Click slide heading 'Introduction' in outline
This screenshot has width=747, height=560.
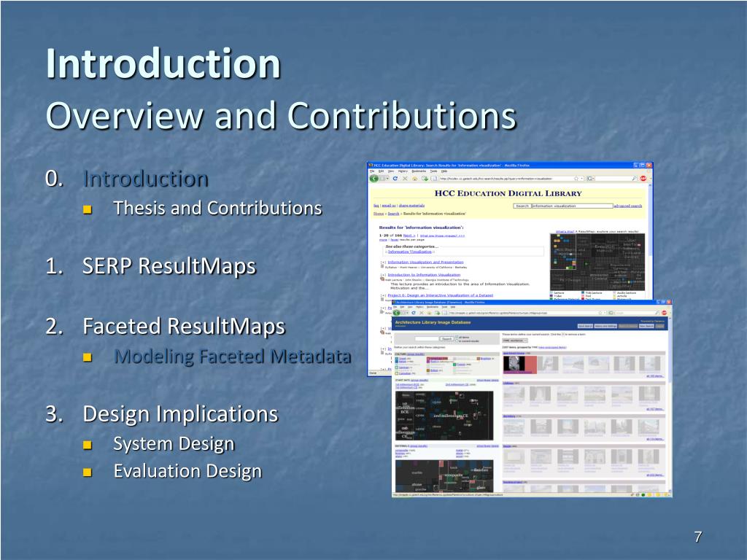[146, 179]
